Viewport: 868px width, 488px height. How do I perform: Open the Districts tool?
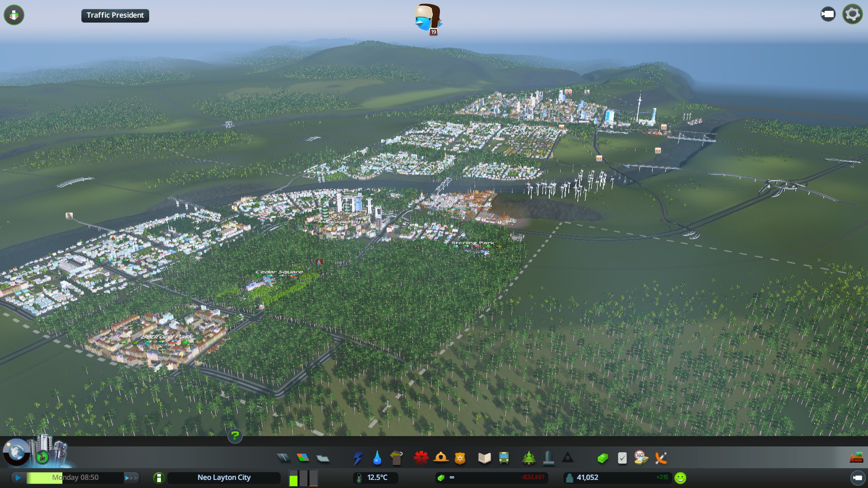click(323, 458)
